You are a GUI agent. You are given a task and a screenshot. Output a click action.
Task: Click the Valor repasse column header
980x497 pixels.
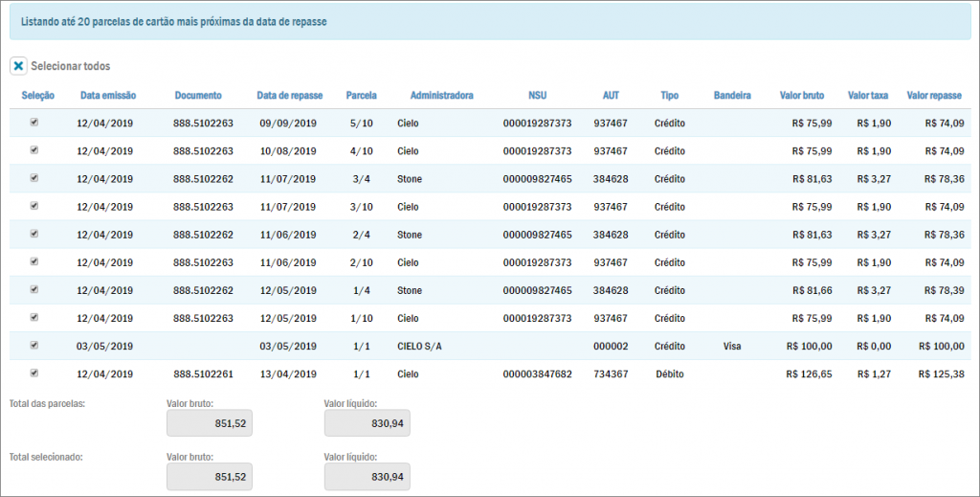(x=933, y=96)
